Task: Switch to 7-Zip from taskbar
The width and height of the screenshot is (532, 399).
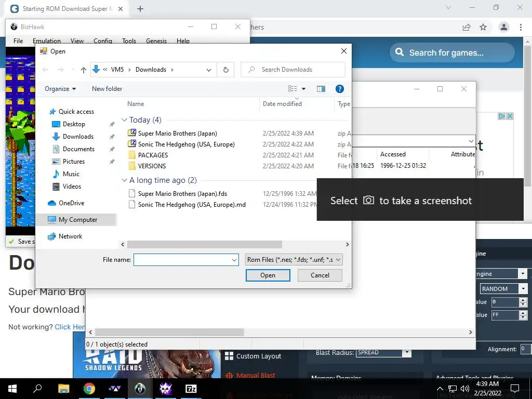Action: click(x=191, y=389)
